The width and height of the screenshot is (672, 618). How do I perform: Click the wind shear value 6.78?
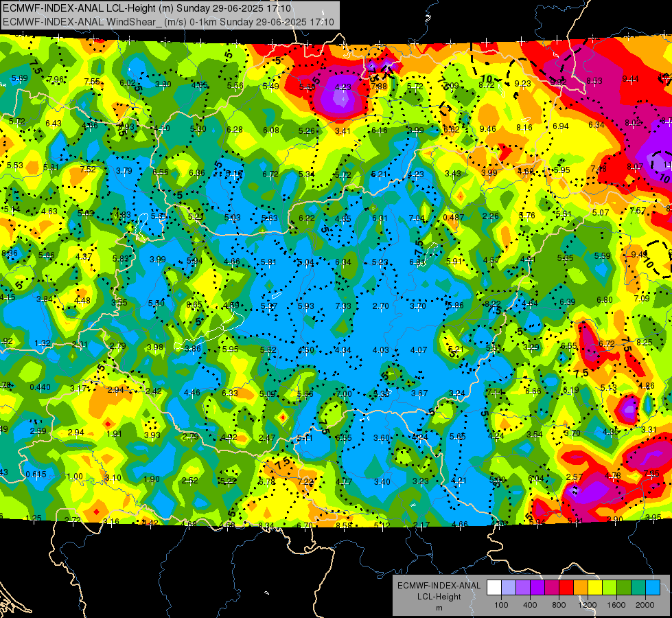tap(267, 481)
